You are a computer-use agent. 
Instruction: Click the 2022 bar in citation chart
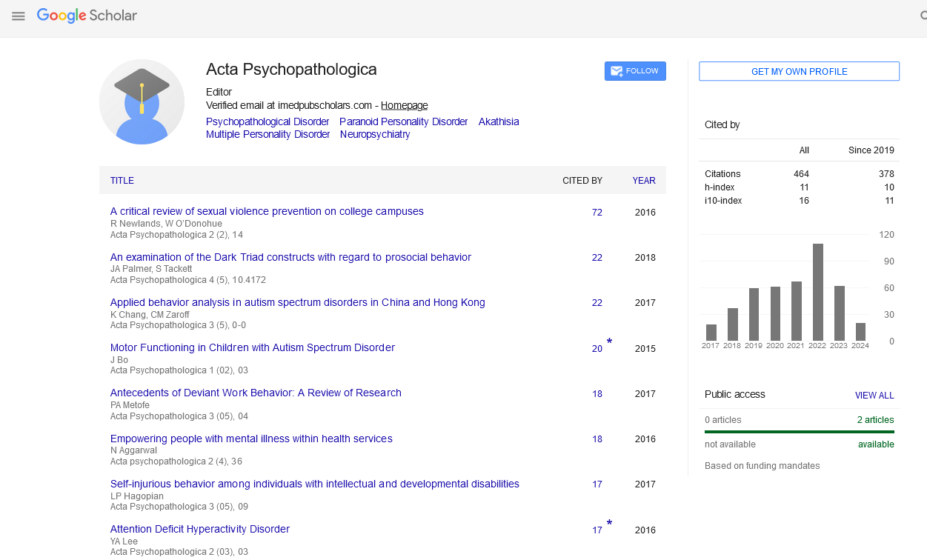pyautogui.click(x=818, y=292)
